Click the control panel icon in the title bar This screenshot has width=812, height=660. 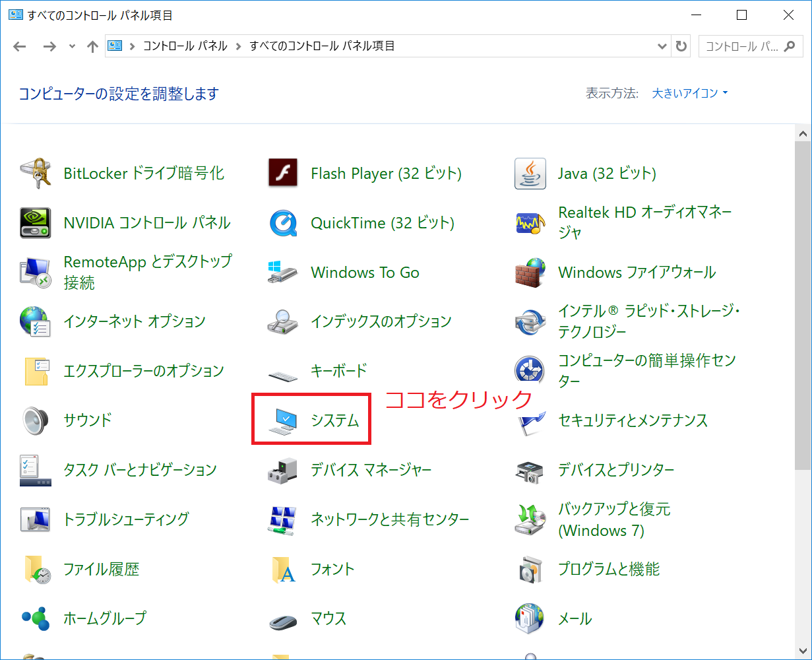[16, 15]
